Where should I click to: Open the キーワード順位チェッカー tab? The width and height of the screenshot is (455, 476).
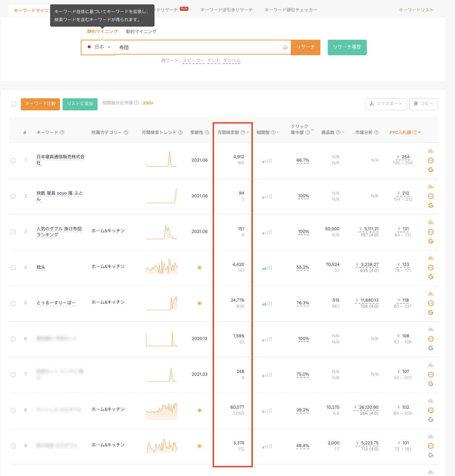(291, 10)
